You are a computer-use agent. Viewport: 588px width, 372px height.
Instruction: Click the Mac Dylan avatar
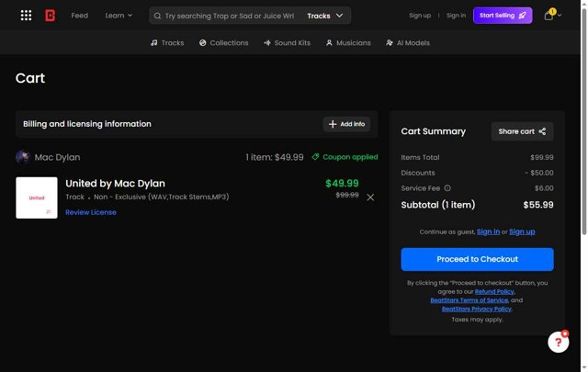click(x=22, y=157)
